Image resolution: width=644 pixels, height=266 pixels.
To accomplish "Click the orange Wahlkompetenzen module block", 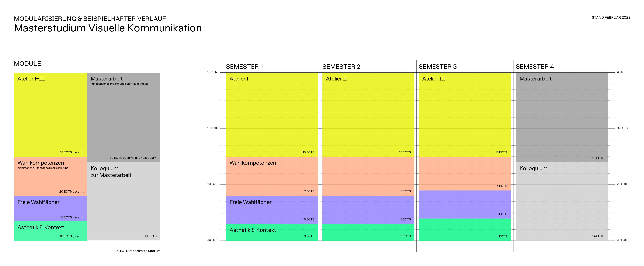I will coord(50,176).
